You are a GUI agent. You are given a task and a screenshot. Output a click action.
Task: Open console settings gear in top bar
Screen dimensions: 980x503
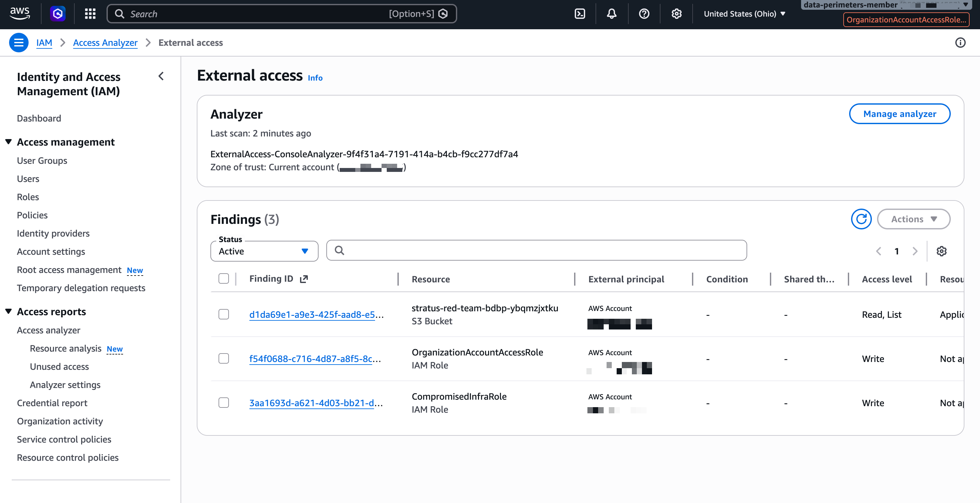pos(676,14)
